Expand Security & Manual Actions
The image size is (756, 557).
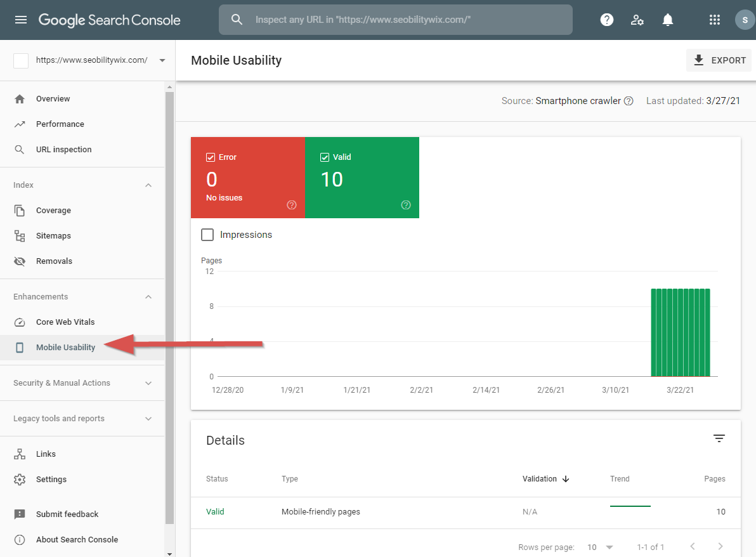coord(148,383)
